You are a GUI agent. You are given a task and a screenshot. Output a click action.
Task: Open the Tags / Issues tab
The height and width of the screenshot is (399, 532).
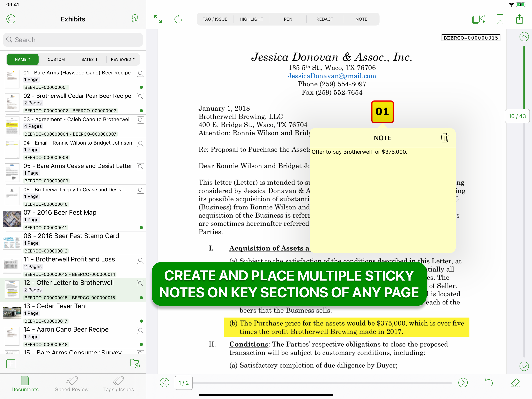tap(118, 384)
